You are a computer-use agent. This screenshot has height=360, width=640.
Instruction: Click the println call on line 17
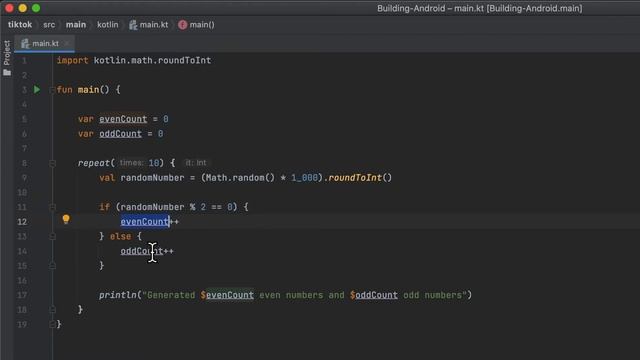(118, 295)
